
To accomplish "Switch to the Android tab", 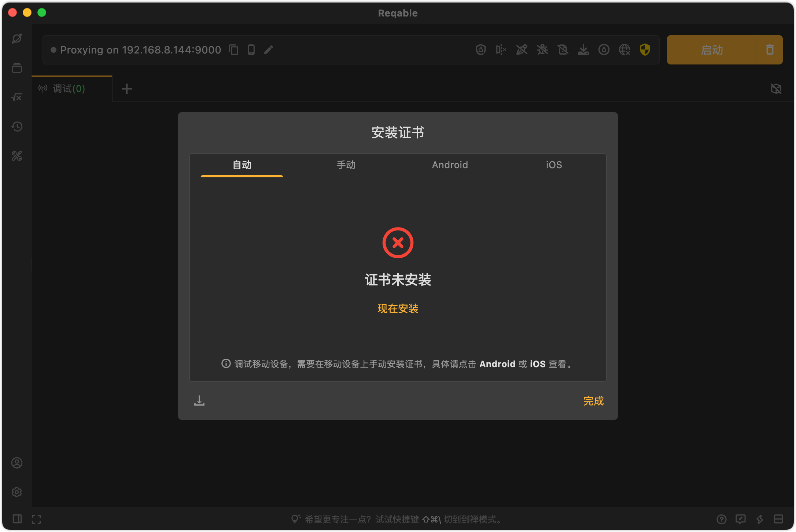I will point(450,165).
